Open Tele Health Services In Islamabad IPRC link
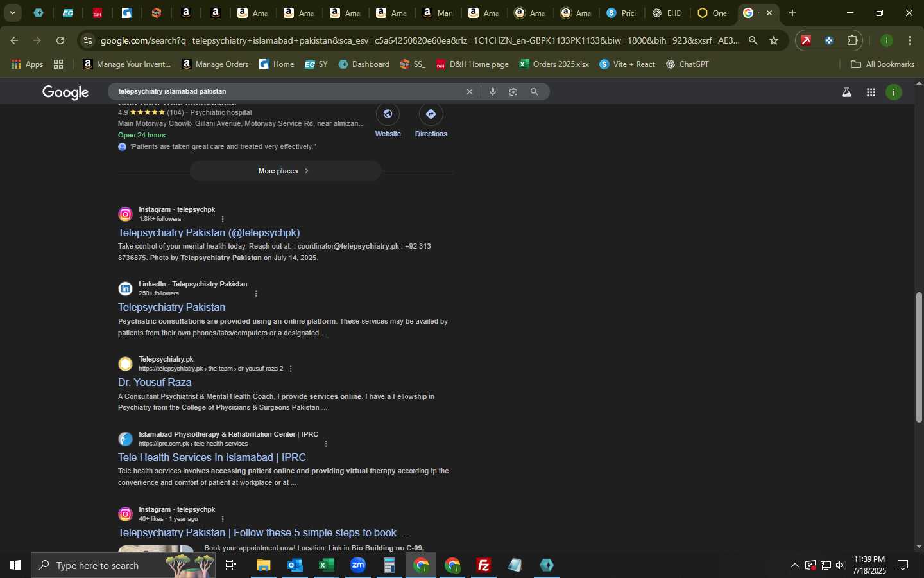 pyautogui.click(x=212, y=457)
